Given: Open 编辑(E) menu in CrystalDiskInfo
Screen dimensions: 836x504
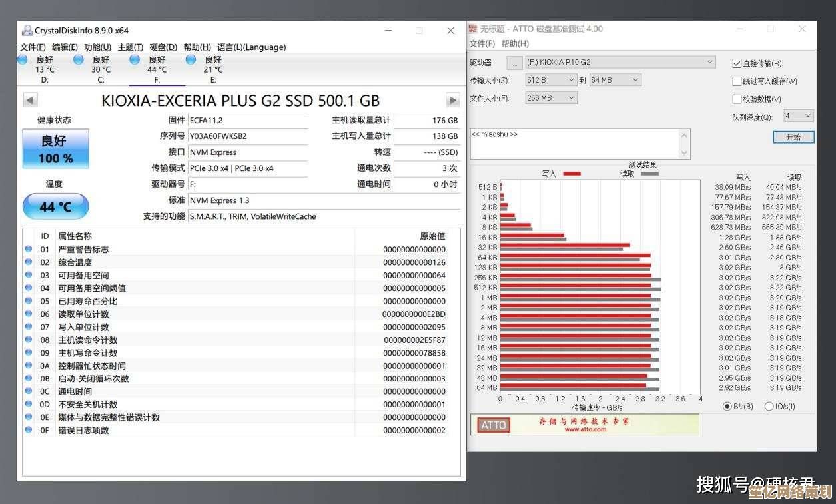Looking at the screenshot, I should [65, 47].
